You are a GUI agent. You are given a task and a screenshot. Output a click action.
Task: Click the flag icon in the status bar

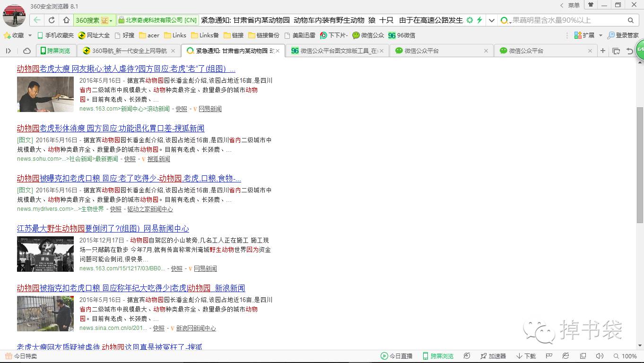point(549,356)
